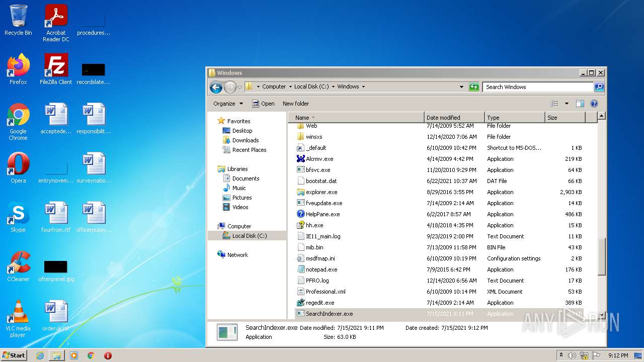Viewport: 644px width, 362px height.
Task: Open the Organize dropdown menu
Action: (x=228, y=104)
